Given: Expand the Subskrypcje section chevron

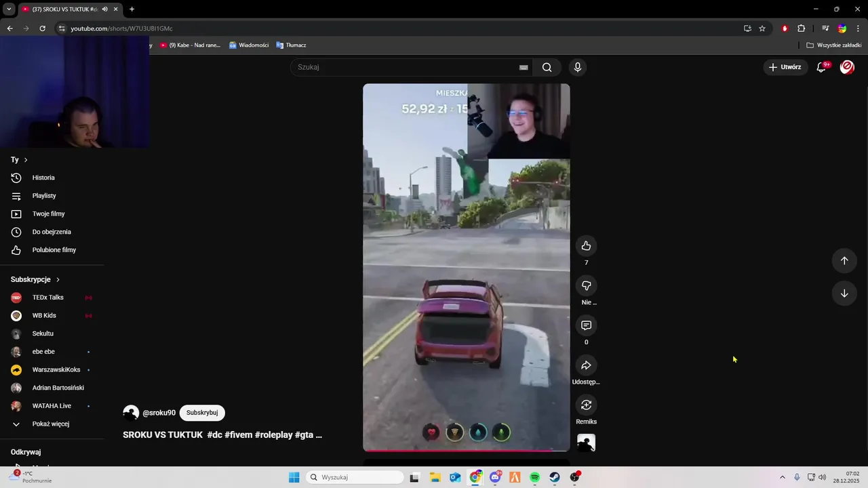Looking at the screenshot, I should click(x=58, y=279).
